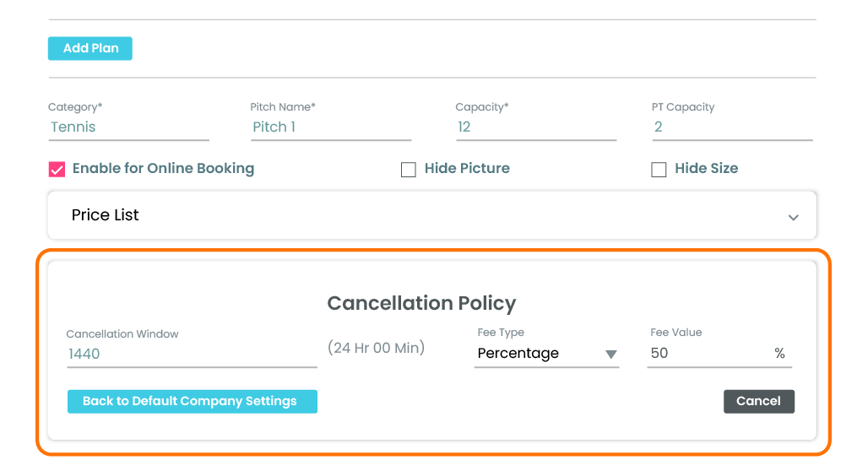
Task: Click the Add Plan button
Action: [x=90, y=48]
